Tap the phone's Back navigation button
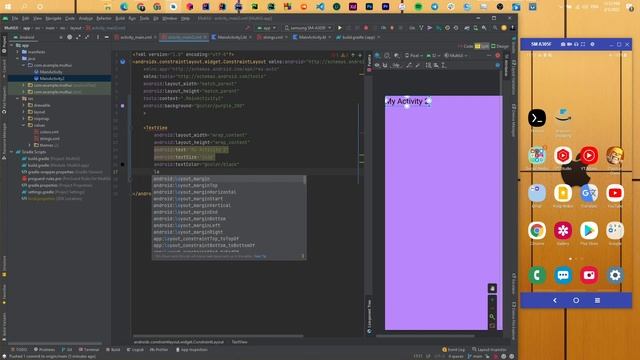Viewport: 640px width, 360px height. (x=555, y=300)
